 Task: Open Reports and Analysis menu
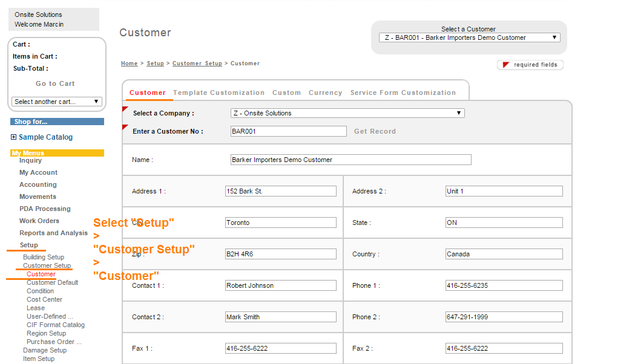coord(53,233)
